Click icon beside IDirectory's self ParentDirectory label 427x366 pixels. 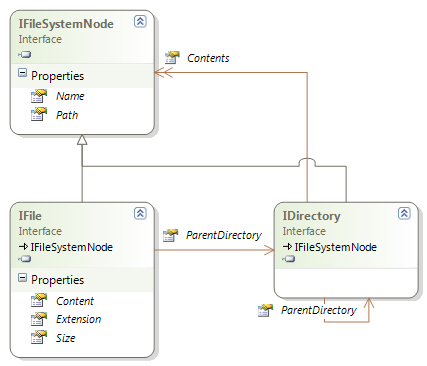(x=265, y=310)
